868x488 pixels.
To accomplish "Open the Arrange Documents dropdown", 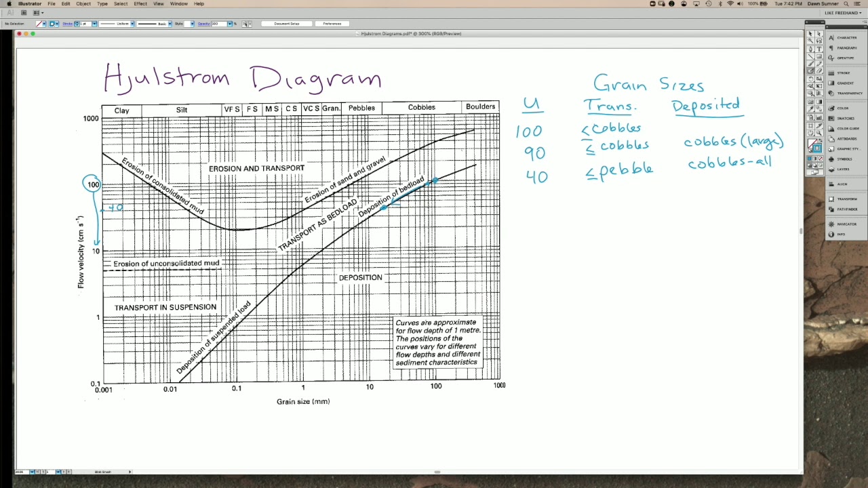I will click(x=35, y=12).
